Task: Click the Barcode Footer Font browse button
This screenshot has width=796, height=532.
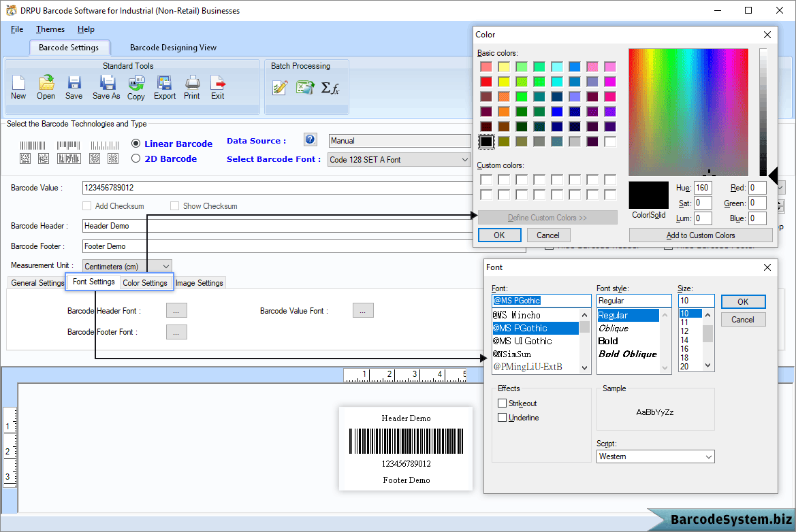Action: [x=176, y=332]
